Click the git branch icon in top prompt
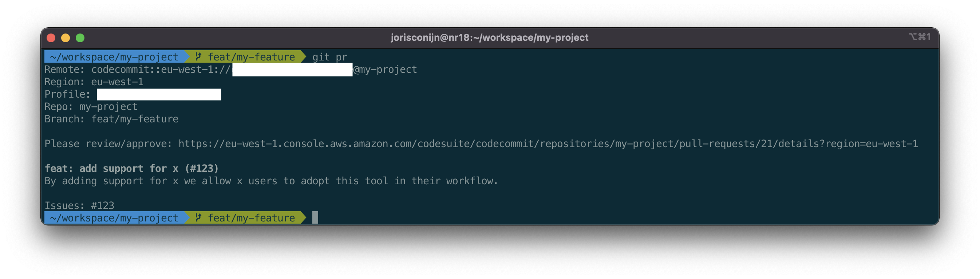Viewport: 980px width, 279px height. coord(198,57)
